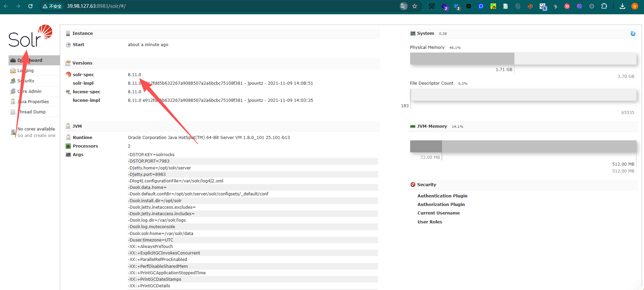Click the insecure connection warning badge
Screen dimensions: 644x290
[52, 6]
